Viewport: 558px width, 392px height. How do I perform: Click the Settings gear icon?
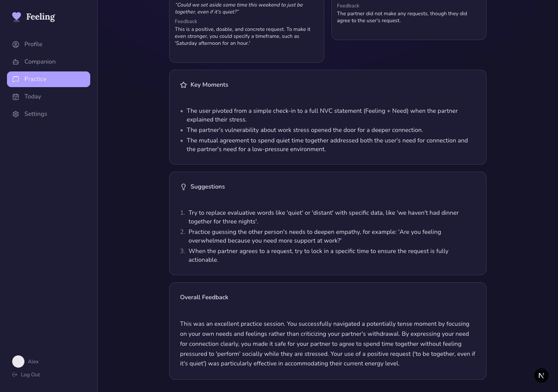point(16,114)
